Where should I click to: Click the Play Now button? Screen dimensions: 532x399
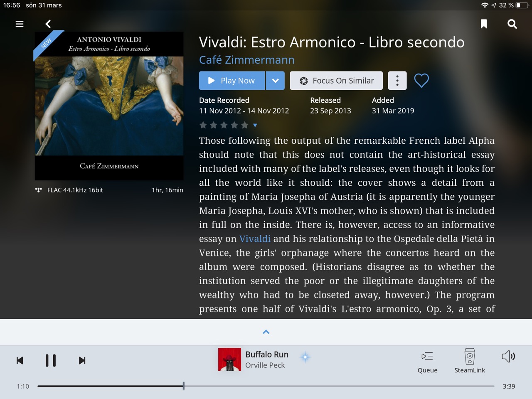(x=232, y=81)
